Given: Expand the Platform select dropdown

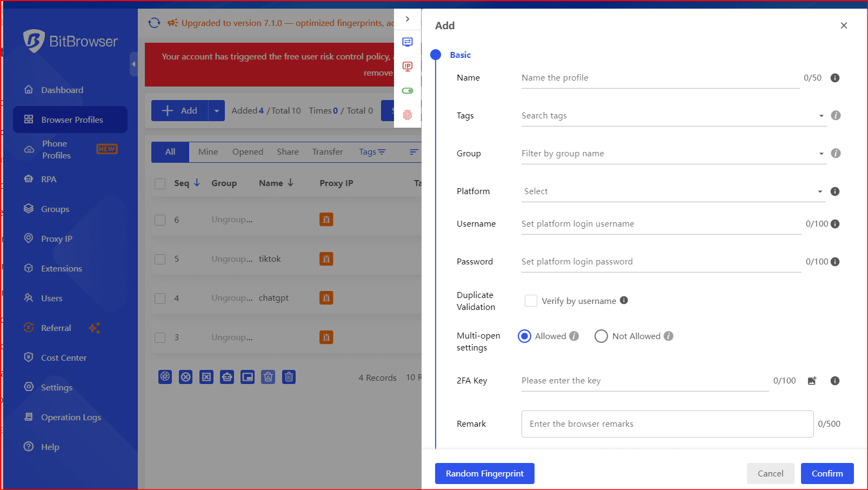Looking at the screenshot, I should coord(673,191).
